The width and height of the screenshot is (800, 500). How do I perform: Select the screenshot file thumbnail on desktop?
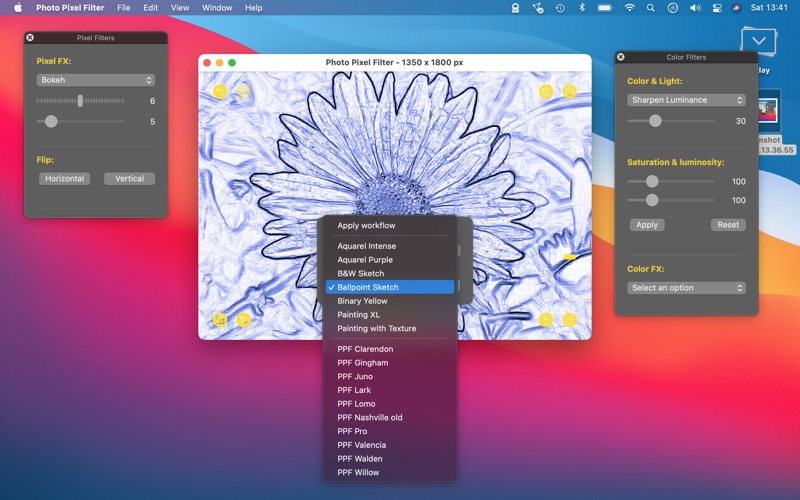[x=768, y=111]
